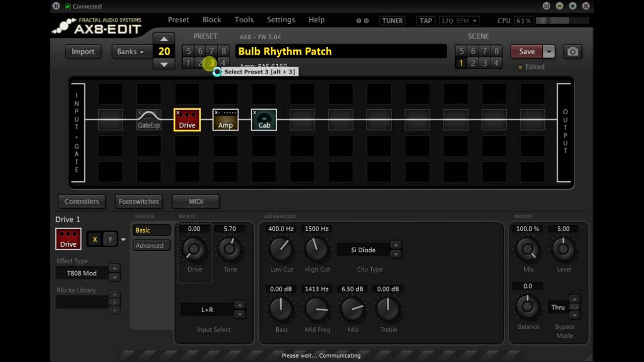Open the MIDI panel
The image size is (644, 362).
coord(196,201)
